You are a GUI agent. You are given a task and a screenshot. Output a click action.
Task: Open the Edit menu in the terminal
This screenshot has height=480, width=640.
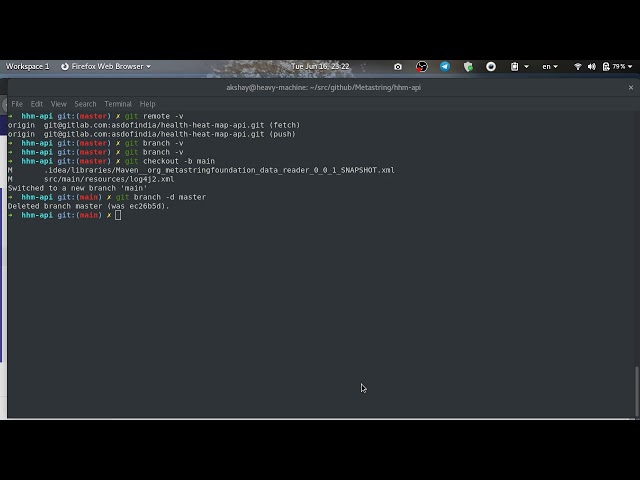pos(37,104)
